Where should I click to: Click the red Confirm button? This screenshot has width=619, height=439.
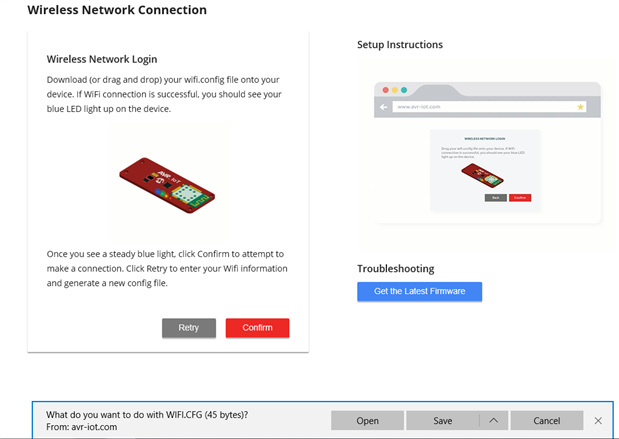tap(257, 328)
